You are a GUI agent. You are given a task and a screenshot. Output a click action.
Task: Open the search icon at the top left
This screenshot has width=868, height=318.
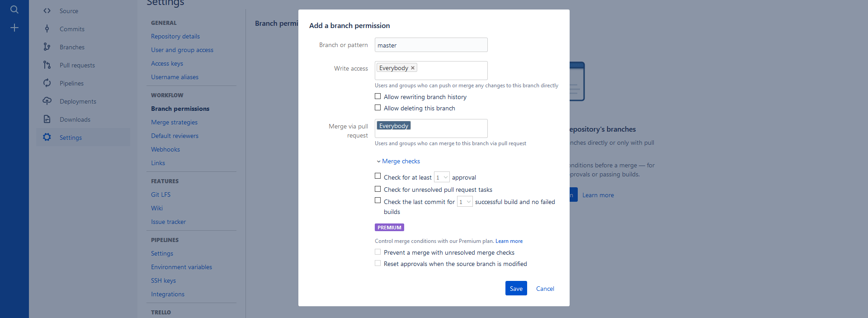(x=14, y=9)
